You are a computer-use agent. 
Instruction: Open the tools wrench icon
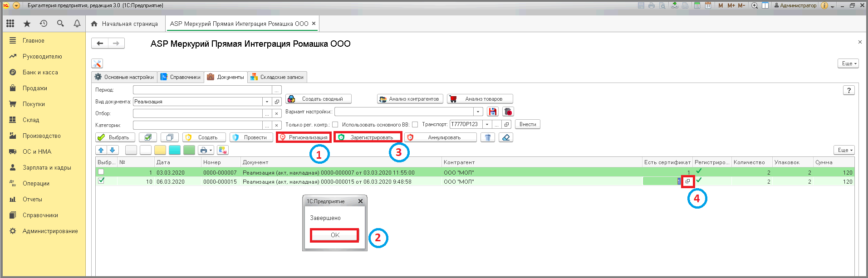pyautogui.click(x=97, y=63)
